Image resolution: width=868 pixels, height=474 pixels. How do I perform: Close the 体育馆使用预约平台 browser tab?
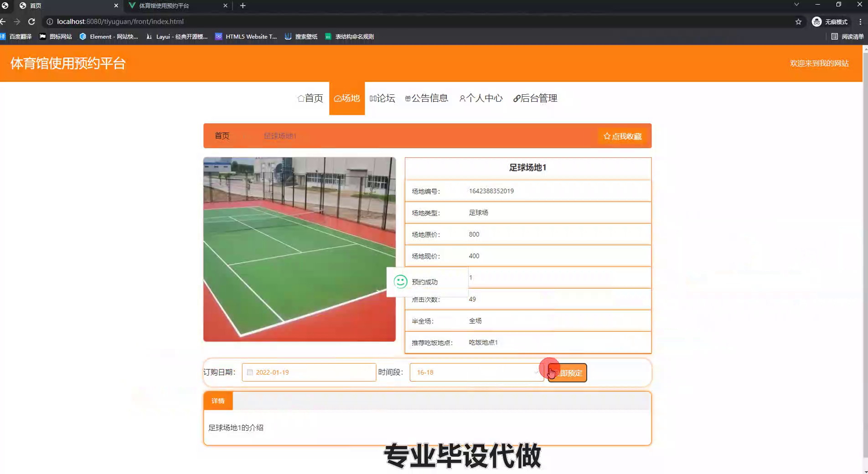[x=225, y=5]
